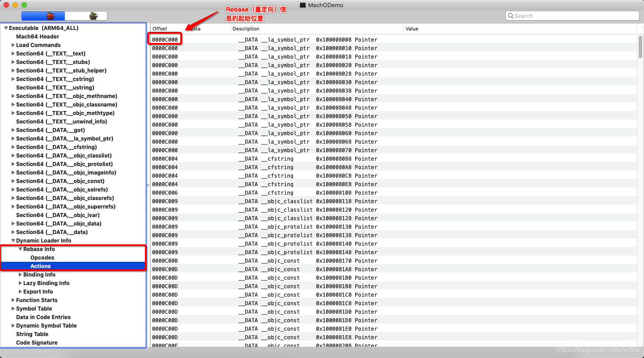Select Section64 (__DATA,__cfstring)
644x358 pixels.
pyautogui.click(x=56, y=147)
